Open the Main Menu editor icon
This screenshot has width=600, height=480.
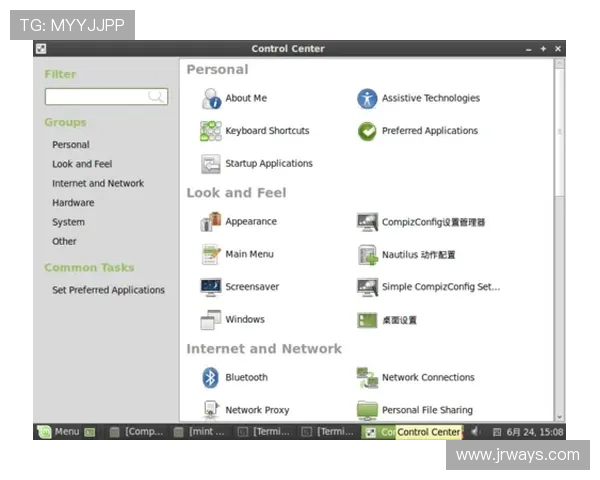tap(211, 255)
